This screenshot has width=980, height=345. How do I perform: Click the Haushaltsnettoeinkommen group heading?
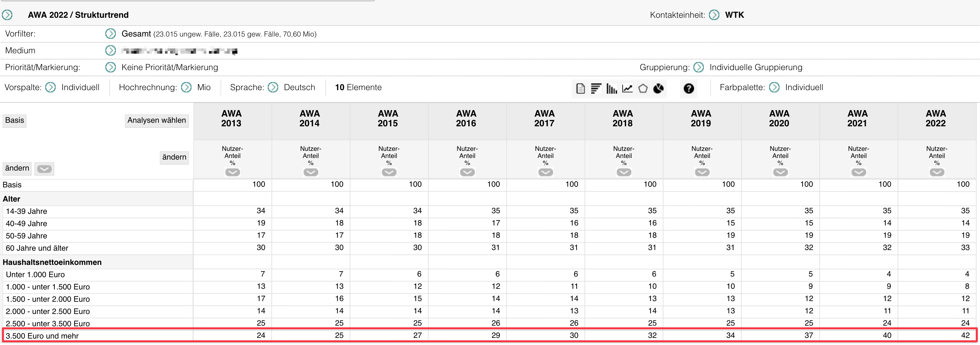52,262
